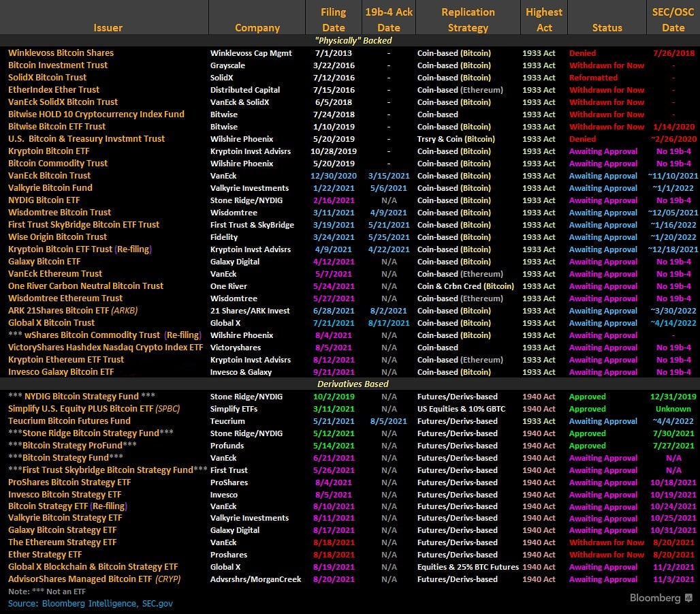This screenshot has height=614, width=700.
Task: Click the 3/15/2021 ack date
Action: coord(389,176)
